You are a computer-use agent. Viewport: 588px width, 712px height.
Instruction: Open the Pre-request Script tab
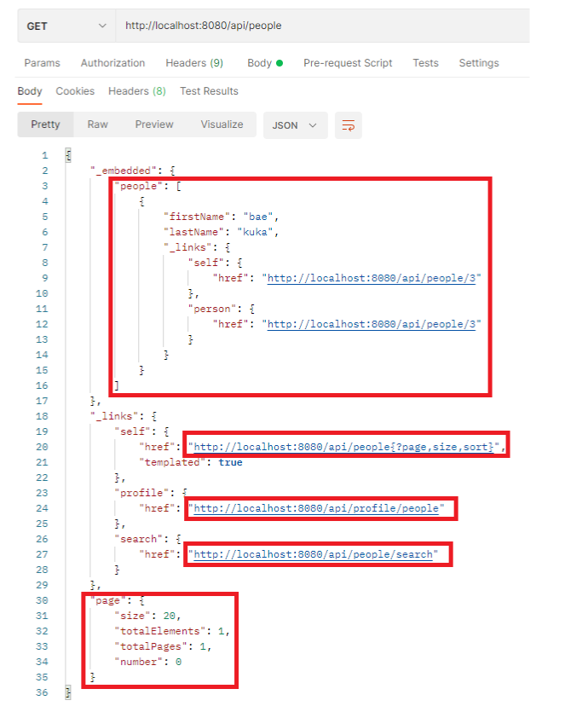[348, 63]
